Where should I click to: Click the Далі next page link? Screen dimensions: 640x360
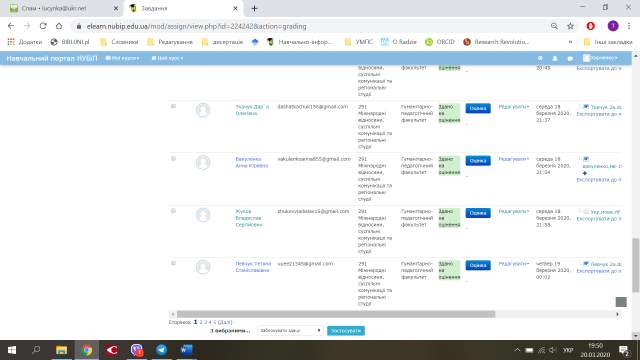click(x=225, y=322)
